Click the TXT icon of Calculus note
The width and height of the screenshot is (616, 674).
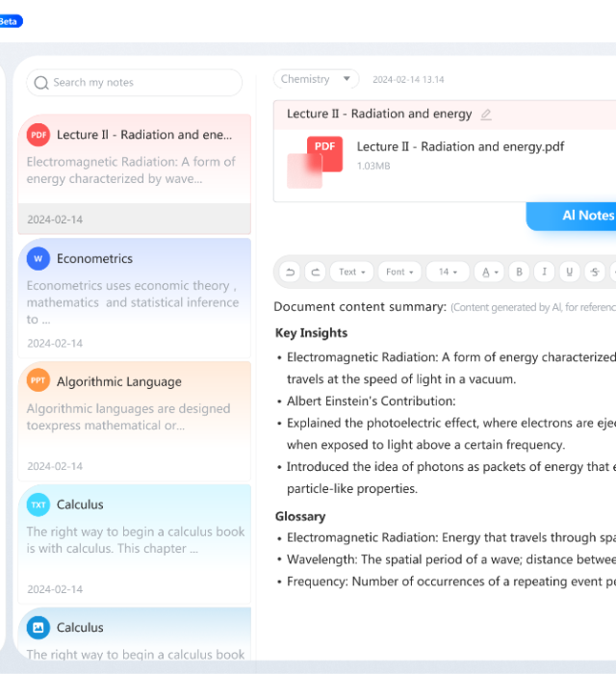[38, 505]
